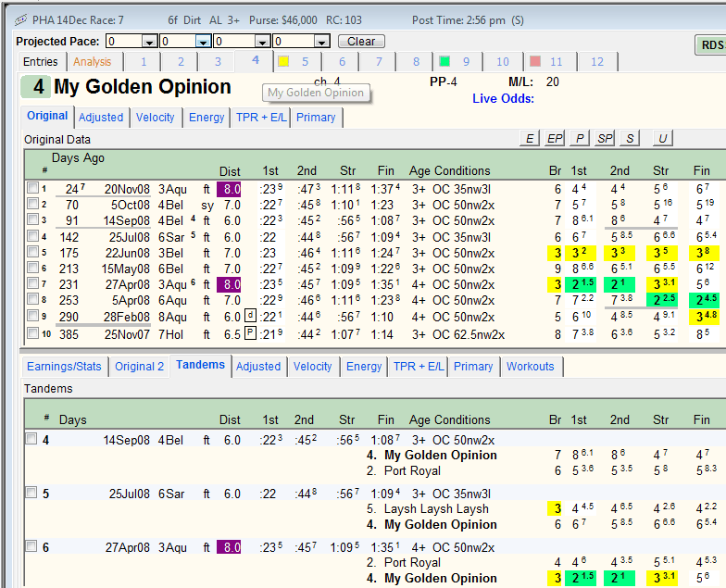Check tandem race 6 dated 27Apr08
Screen dimensions: 726x588
point(31,546)
